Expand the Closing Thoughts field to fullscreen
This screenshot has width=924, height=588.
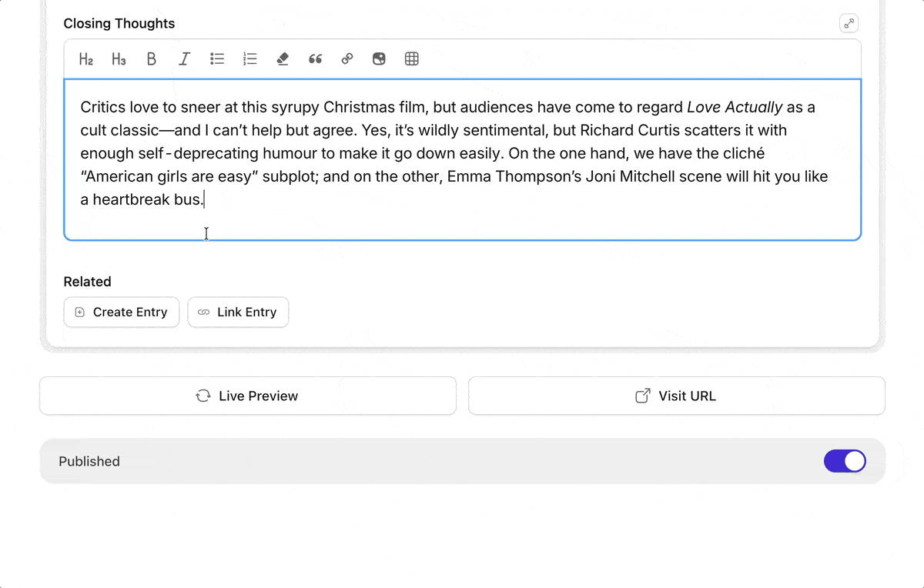click(x=849, y=23)
